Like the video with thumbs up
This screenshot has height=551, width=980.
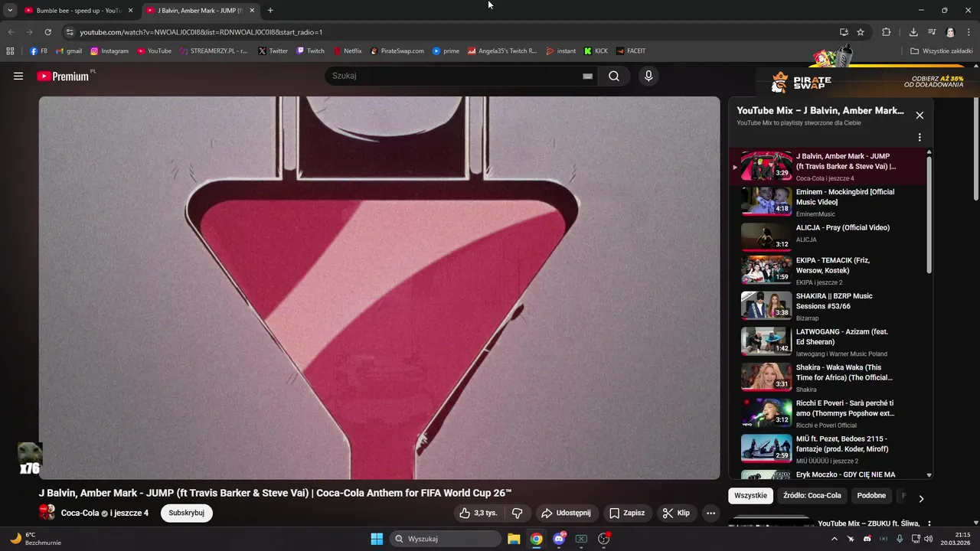tap(479, 513)
